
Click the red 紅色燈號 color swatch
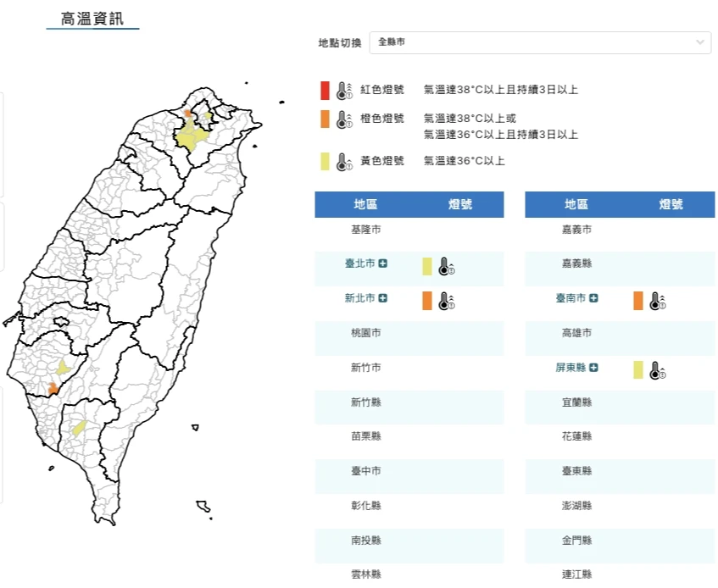(x=325, y=90)
